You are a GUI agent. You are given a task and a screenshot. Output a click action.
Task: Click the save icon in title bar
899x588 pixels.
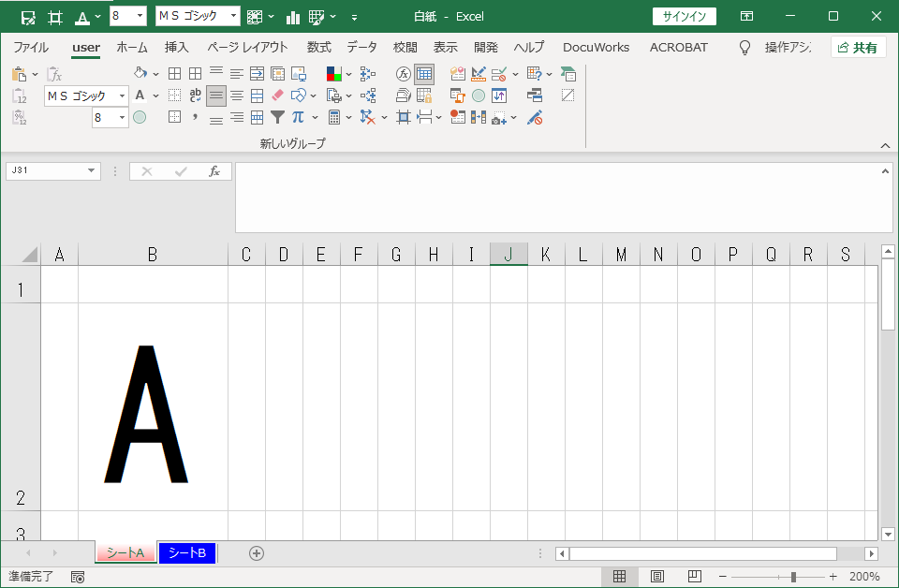27,18
